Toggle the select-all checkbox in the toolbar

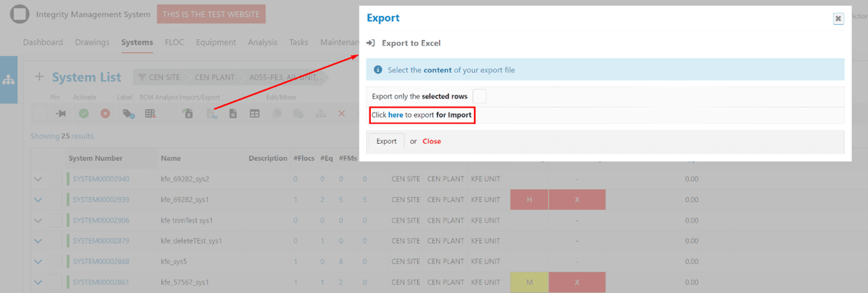(x=40, y=113)
